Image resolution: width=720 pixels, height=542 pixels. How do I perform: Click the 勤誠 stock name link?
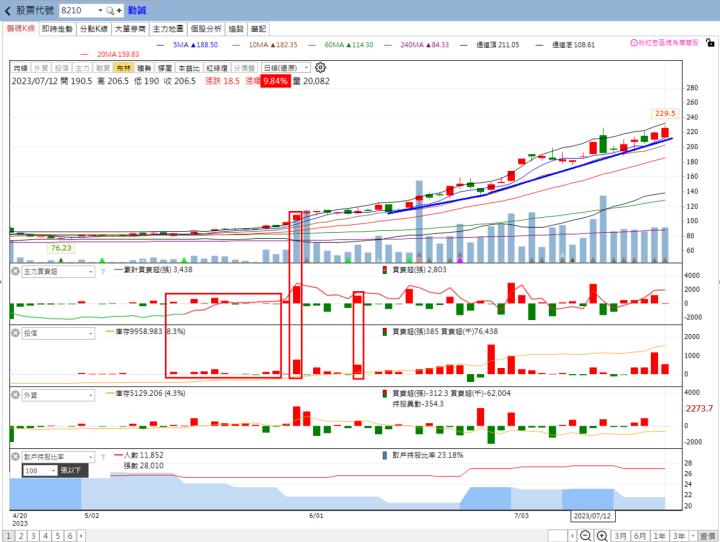coord(137,10)
